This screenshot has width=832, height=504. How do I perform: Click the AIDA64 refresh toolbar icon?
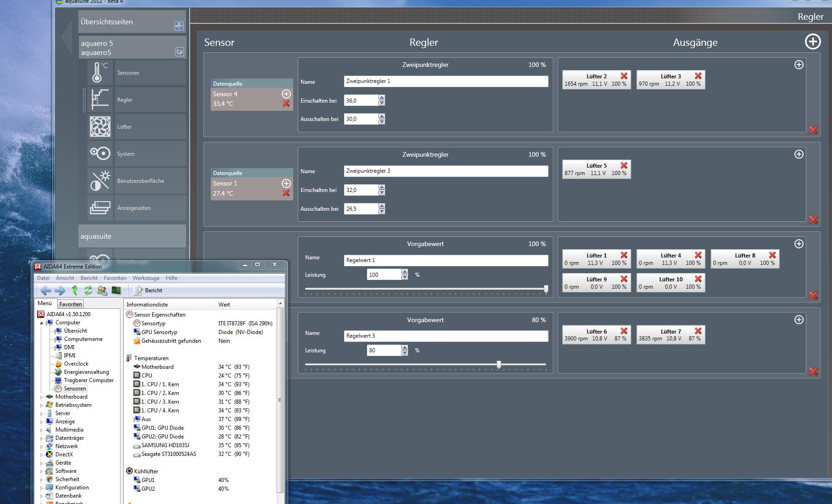(88, 290)
